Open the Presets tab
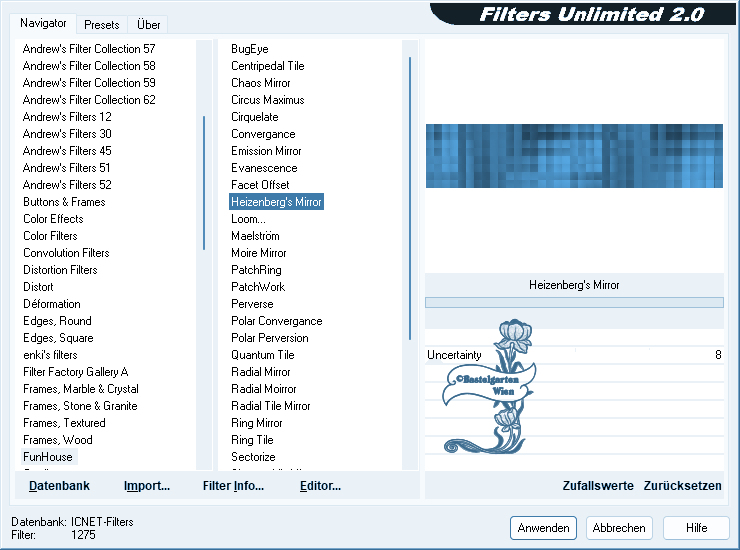Viewport: 740px width, 550px height. coord(101,25)
